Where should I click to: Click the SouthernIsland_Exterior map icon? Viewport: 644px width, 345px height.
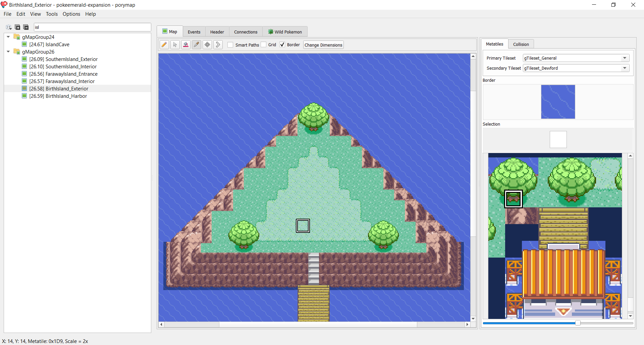pyautogui.click(x=24, y=59)
